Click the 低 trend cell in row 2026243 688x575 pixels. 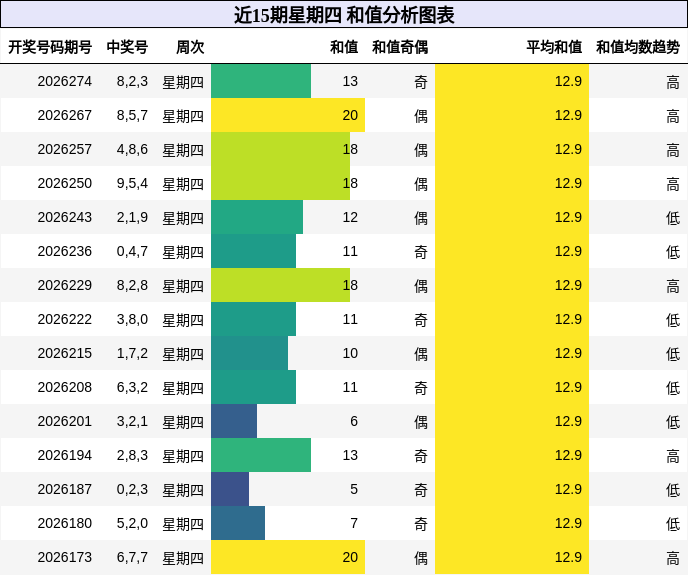(673, 218)
